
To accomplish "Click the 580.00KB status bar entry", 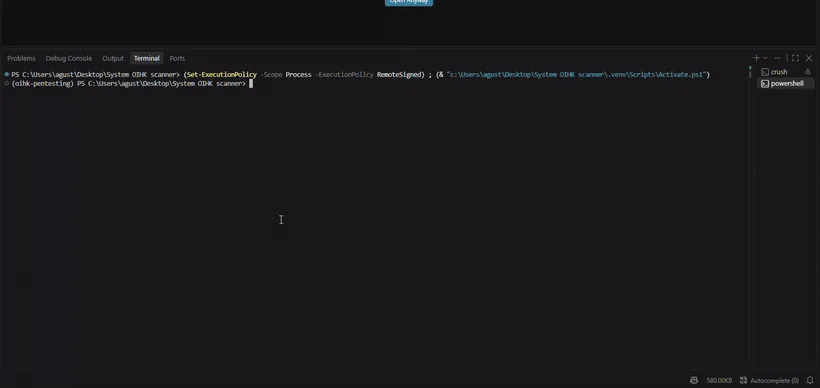I will [x=719, y=380].
